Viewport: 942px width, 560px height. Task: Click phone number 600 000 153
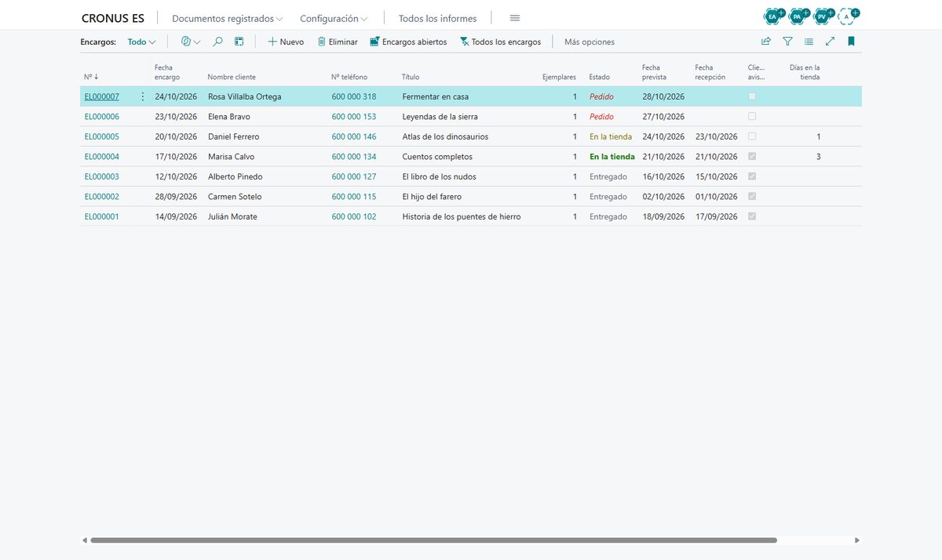click(354, 116)
